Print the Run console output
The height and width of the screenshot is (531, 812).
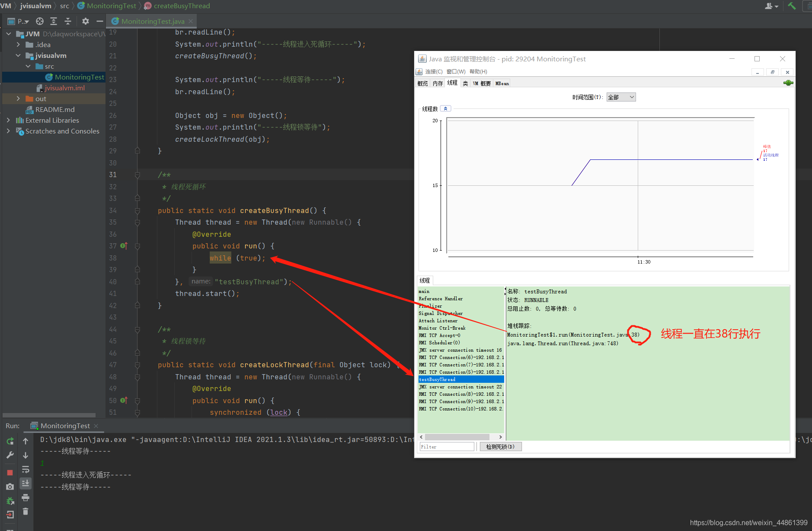point(26,497)
